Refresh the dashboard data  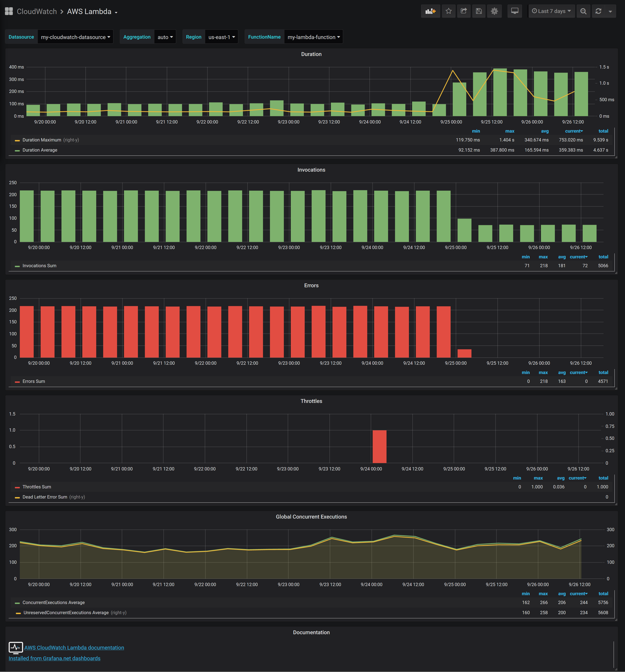tap(598, 11)
